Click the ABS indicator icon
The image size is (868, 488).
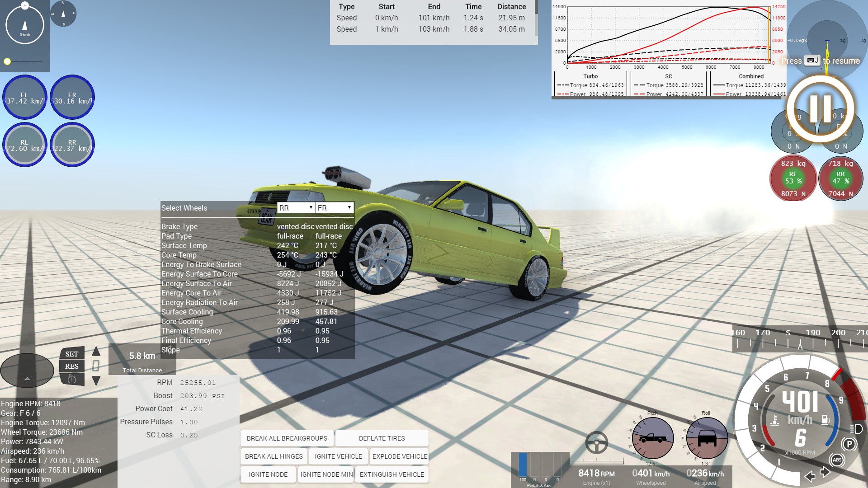(837, 460)
